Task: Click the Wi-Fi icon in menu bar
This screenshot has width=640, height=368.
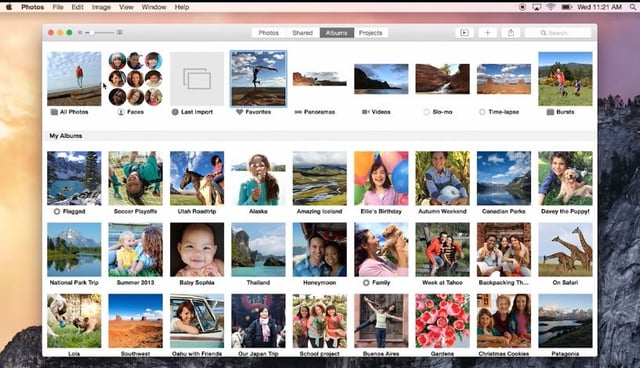Action: [x=551, y=7]
